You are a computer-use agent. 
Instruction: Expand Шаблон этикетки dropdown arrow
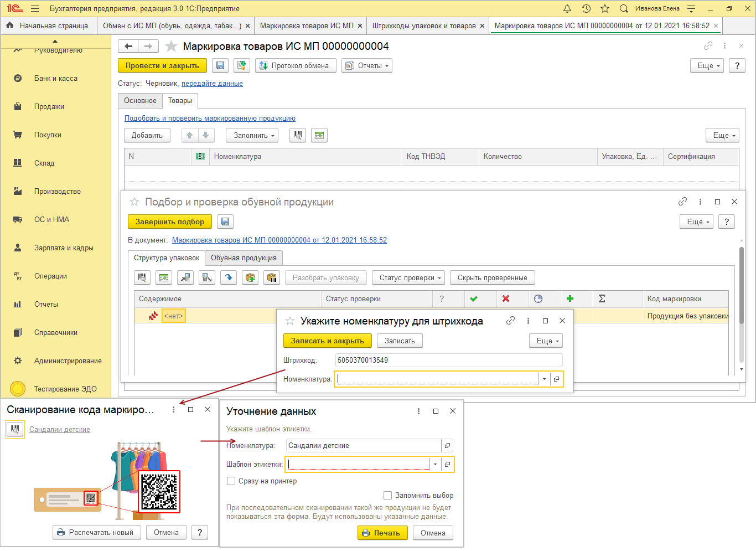point(436,465)
